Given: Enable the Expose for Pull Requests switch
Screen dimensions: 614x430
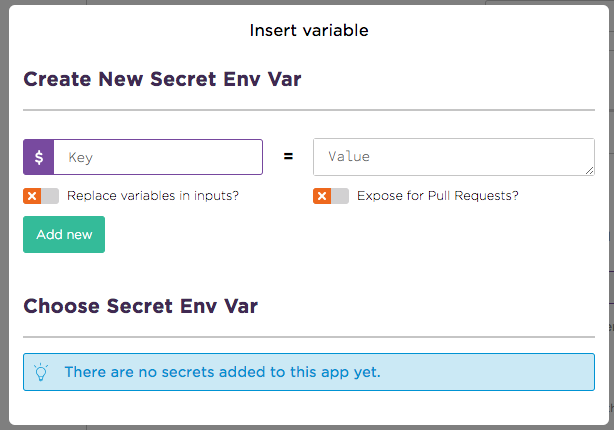Looking at the screenshot, I should [x=331, y=196].
